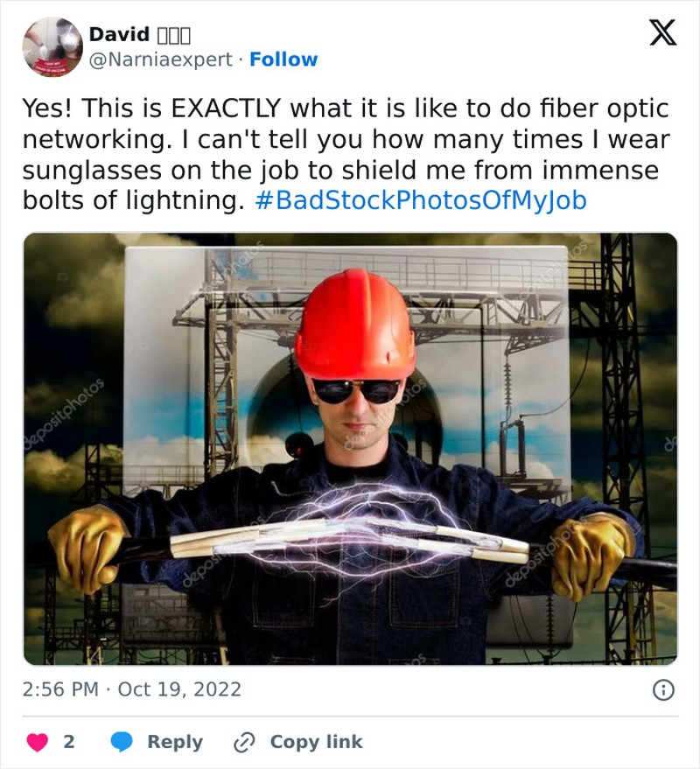700x769 pixels.
Task: Open David's profile avatar picture
Action: pyautogui.click(x=52, y=46)
